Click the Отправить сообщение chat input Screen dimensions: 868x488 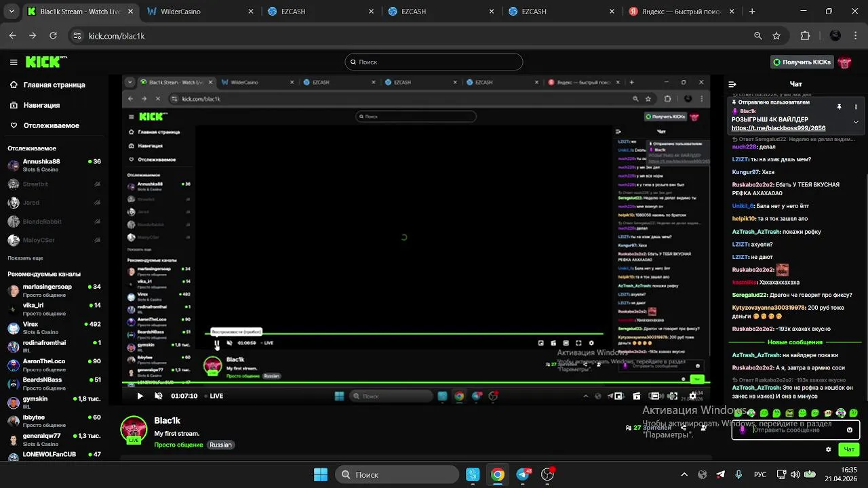tap(795, 430)
